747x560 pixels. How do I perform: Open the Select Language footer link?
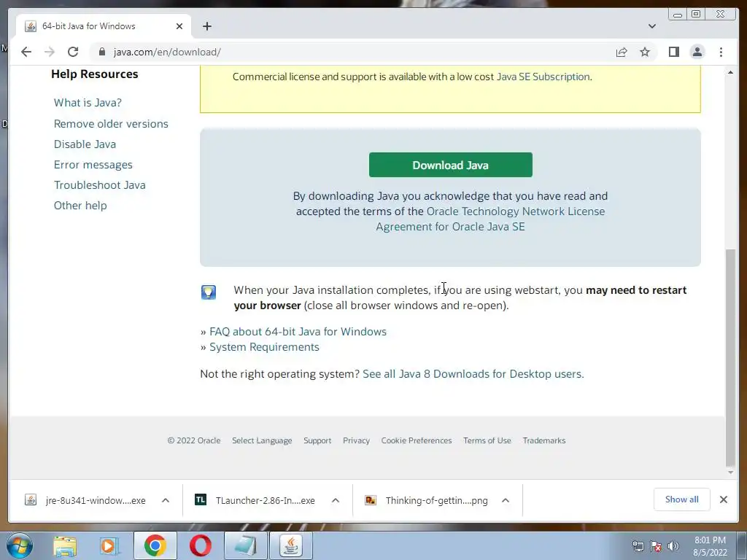pyautogui.click(x=262, y=440)
